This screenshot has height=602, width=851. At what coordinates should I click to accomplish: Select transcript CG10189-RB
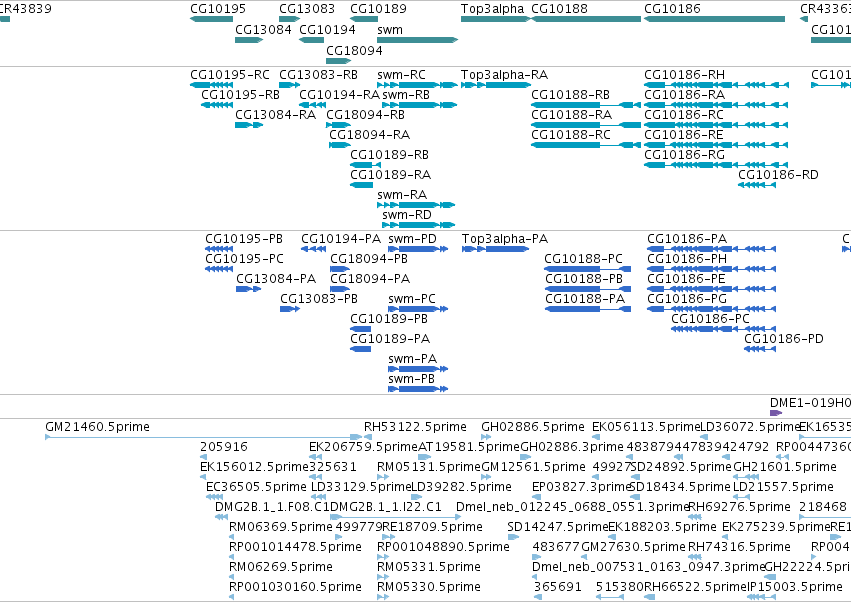tap(365, 165)
